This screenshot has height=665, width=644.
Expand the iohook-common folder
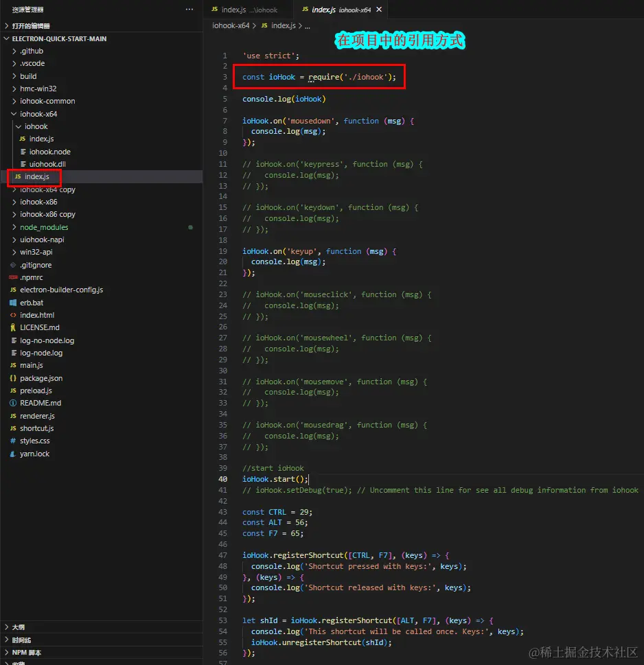pos(102,101)
